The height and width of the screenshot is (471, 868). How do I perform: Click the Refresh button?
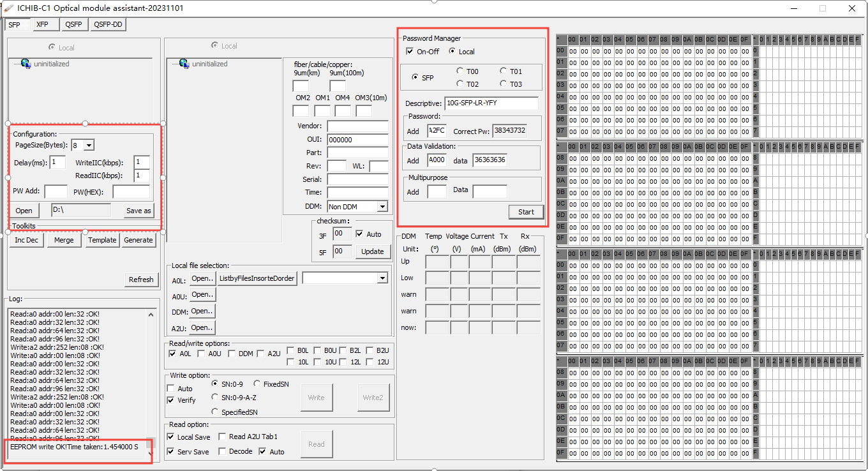140,280
